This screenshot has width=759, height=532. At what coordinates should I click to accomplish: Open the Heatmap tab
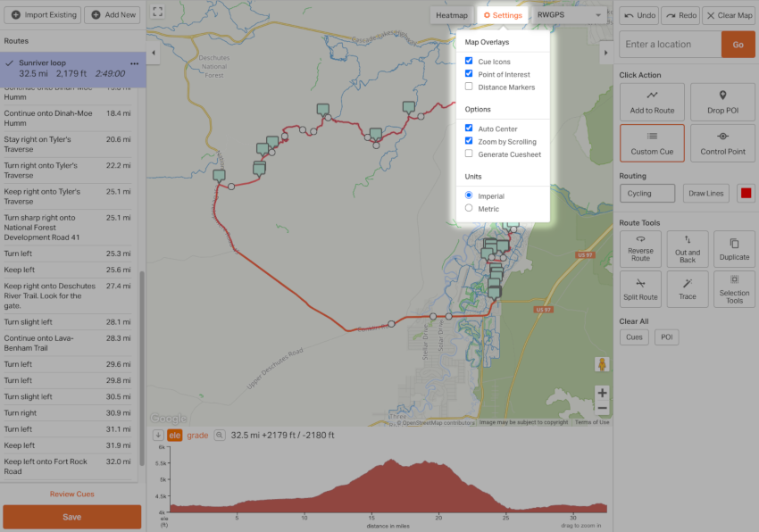tap(452, 15)
